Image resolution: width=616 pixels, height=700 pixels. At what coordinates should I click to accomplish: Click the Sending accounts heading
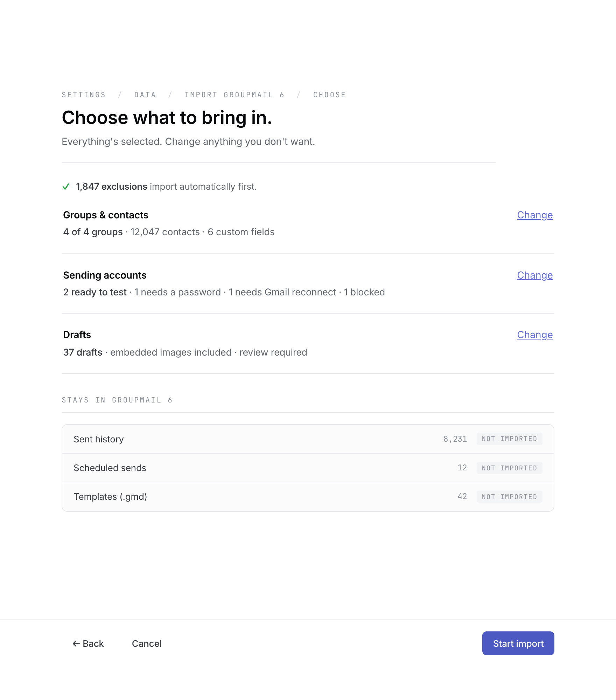105,275
